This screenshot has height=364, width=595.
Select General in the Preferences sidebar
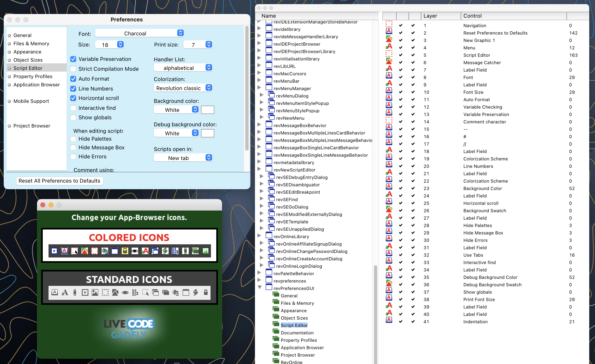22,35
